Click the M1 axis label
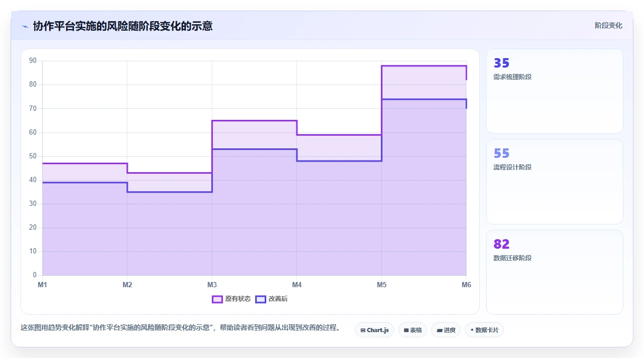The width and height of the screenshot is (644, 358). (x=42, y=285)
